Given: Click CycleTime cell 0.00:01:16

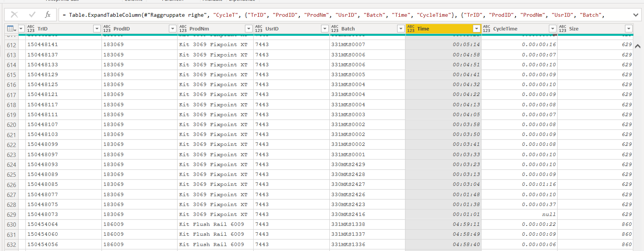Looking at the screenshot, I should [520, 184].
